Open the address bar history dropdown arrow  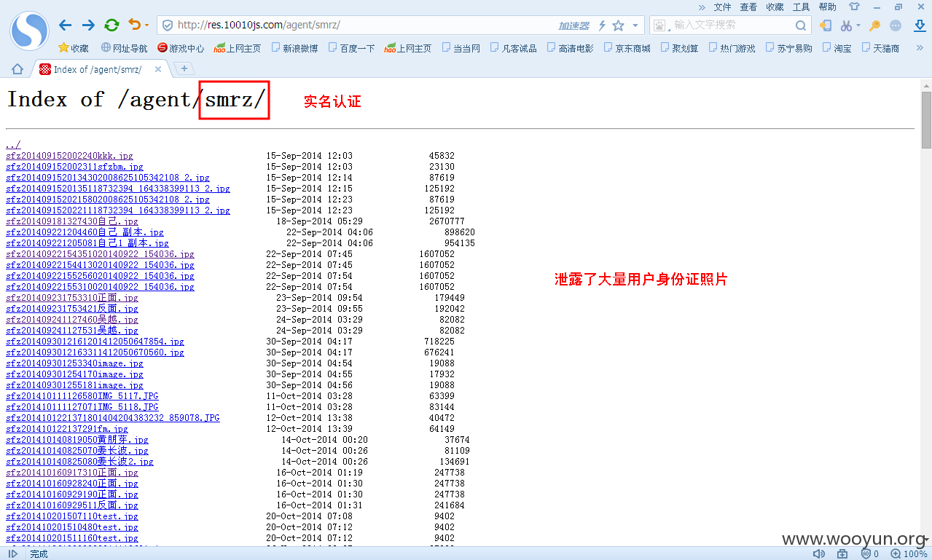(635, 25)
